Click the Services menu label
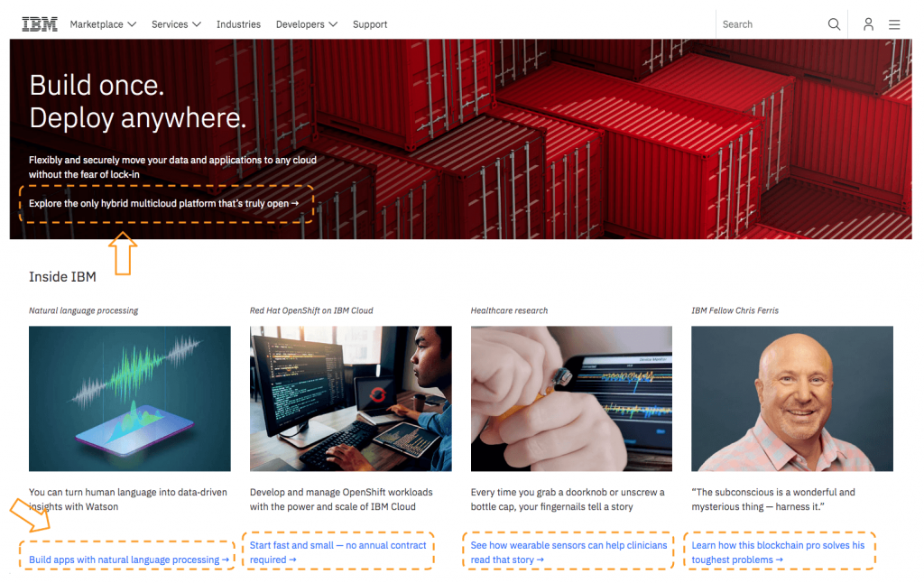Viewport: 924px width, 583px height. point(170,24)
